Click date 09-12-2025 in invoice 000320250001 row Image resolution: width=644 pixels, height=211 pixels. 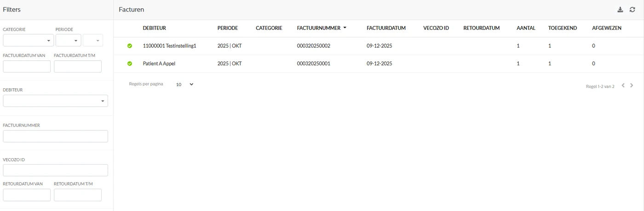[x=379, y=64]
